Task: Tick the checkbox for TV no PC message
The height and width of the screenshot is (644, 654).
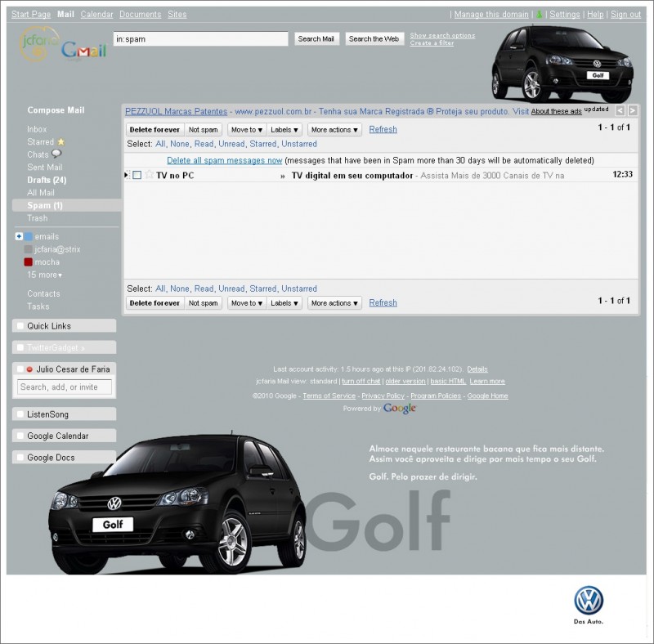Action: tap(137, 175)
